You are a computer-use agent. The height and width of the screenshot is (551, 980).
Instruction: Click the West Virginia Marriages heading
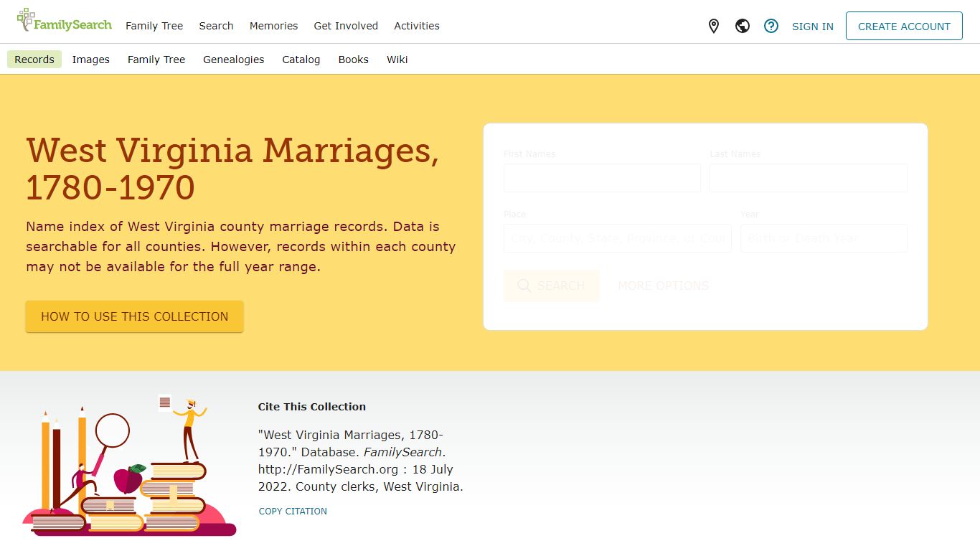pos(232,169)
